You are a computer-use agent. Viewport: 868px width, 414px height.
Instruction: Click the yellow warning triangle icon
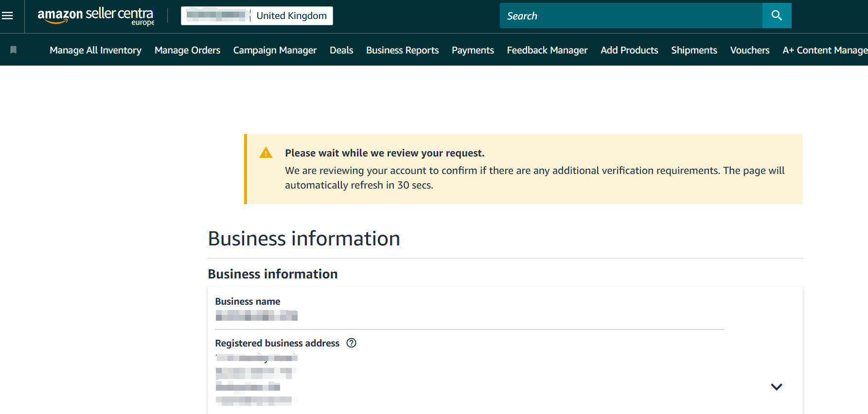(x=266, y=153)
